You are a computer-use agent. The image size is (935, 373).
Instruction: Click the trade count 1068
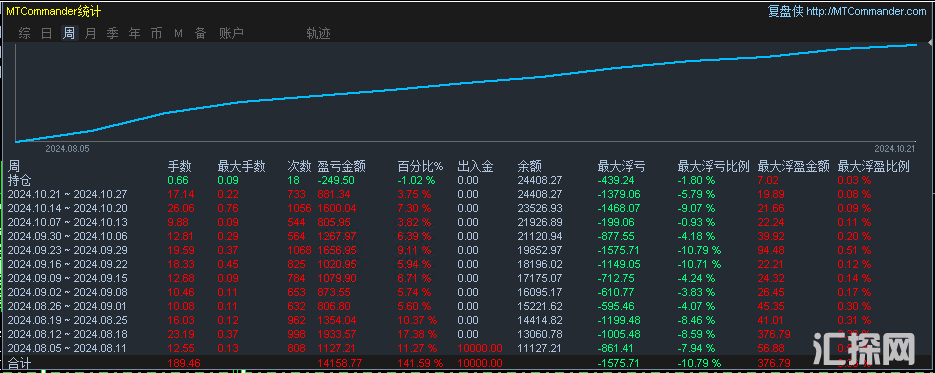pyautogui.click(x=300, y=250)
